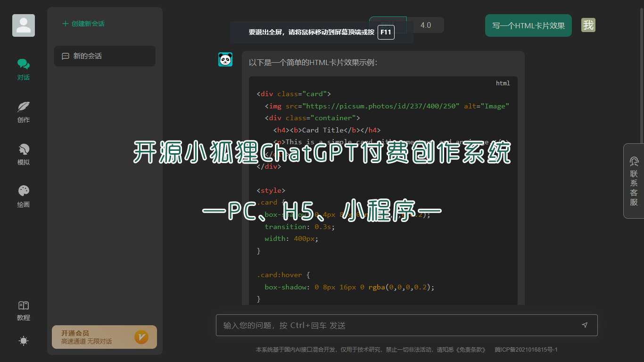Toggle light/dark theme with sun icon
Screen dimensions: 644x362
[24, 341]
